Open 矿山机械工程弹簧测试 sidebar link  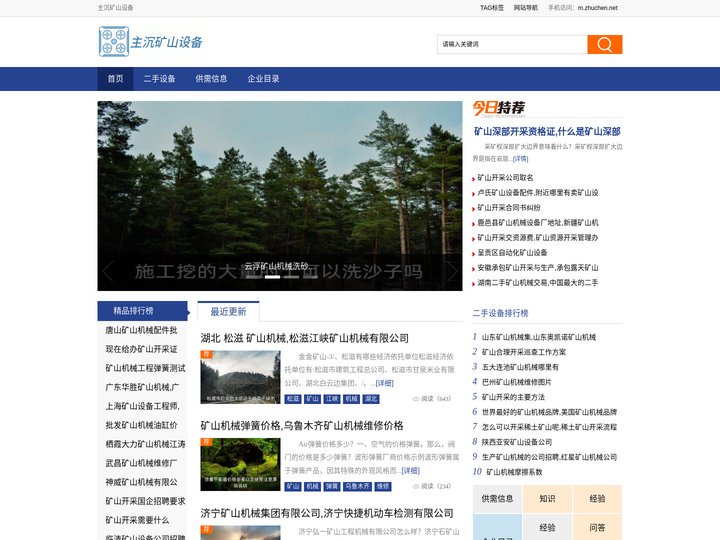pos(146,368)
